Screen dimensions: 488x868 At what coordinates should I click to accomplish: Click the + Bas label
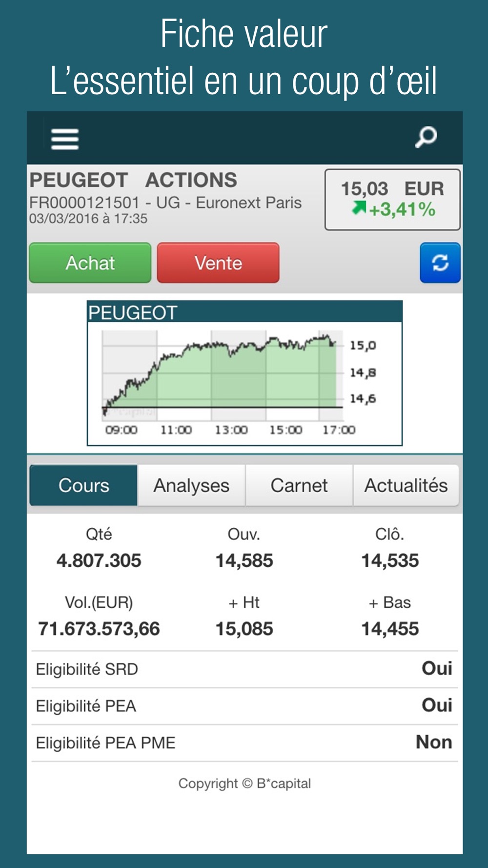(x=390, y=603)
